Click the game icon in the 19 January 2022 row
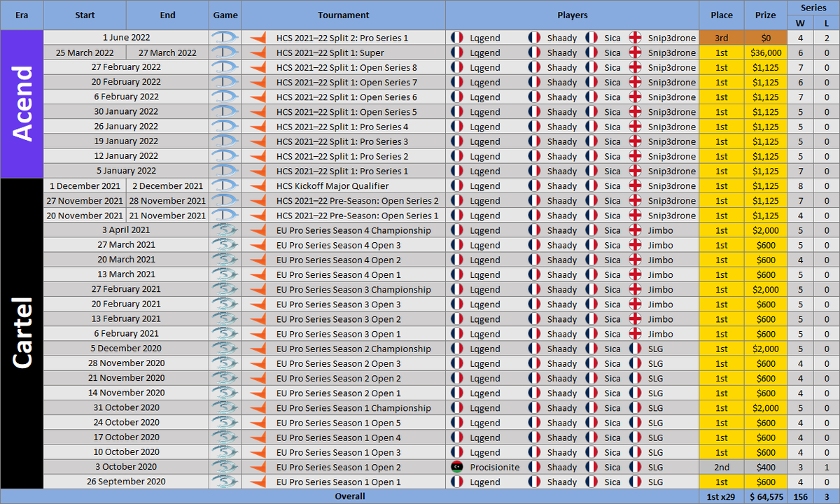840x504 pixels. 225,141
